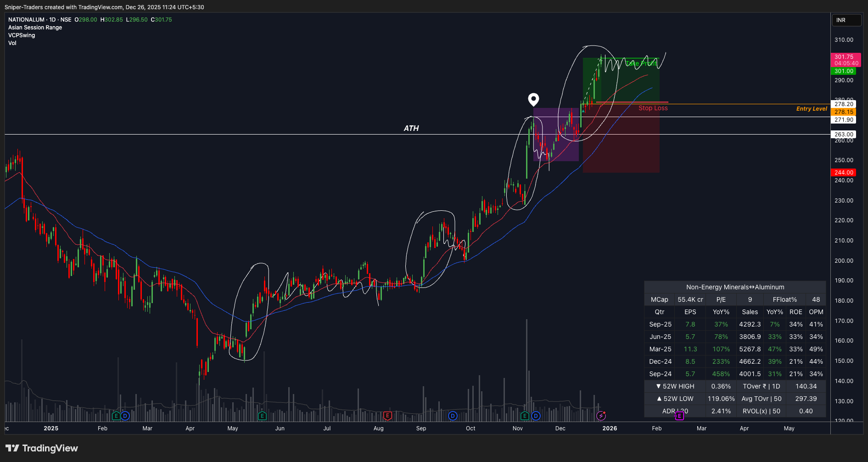
Task: Click the FFloat% header cell
Action: 784,299
